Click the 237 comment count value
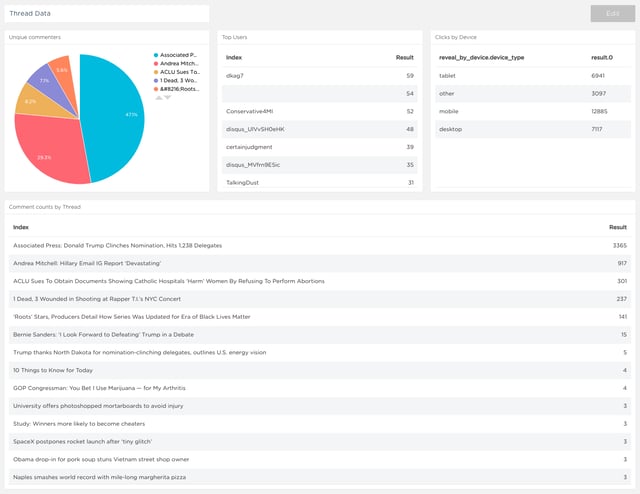Image resolution: width=640 pixels, height=494 pixels. point(622,299)
